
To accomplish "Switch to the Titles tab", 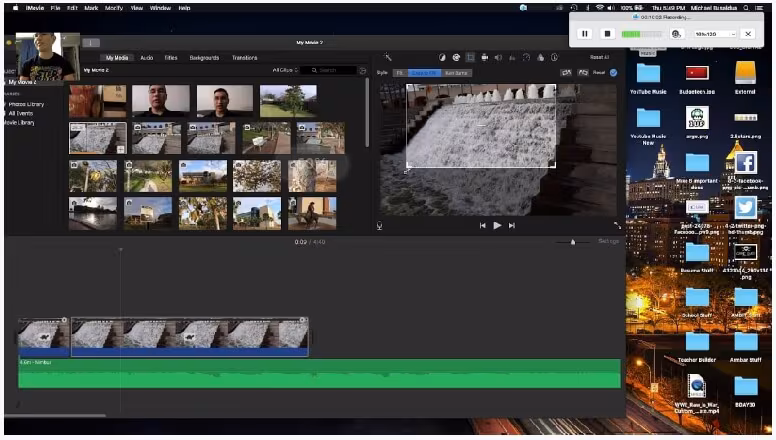I will [171, 58].
